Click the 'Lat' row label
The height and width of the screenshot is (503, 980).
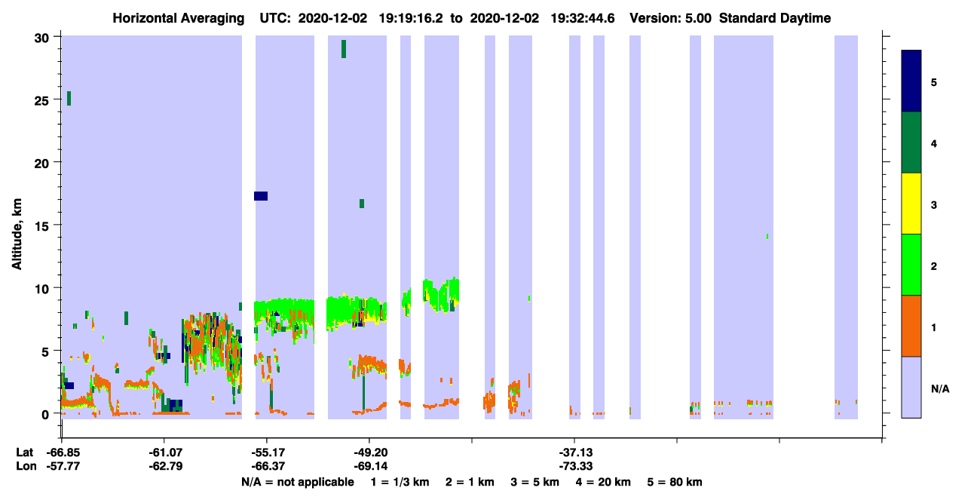[24, 452]
